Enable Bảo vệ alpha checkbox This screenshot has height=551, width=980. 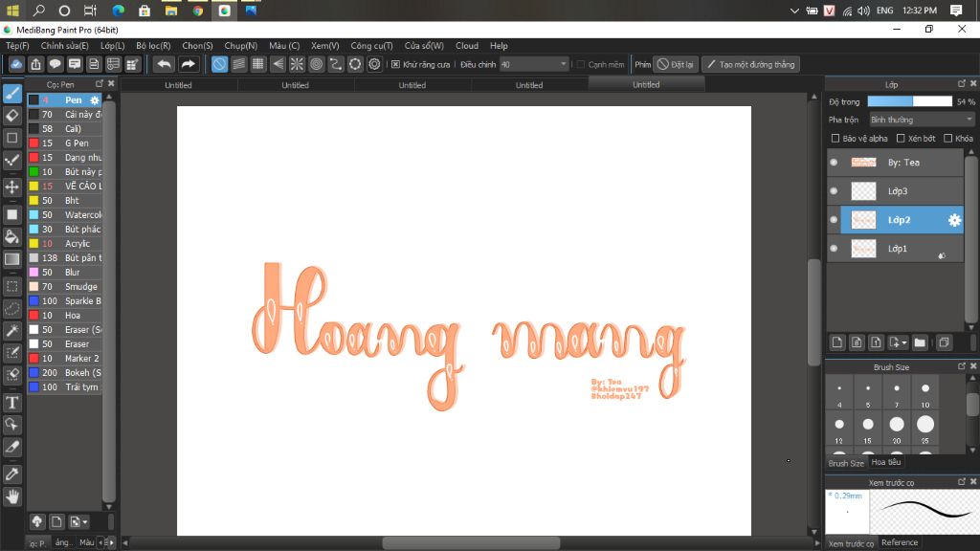pos(835,138)
